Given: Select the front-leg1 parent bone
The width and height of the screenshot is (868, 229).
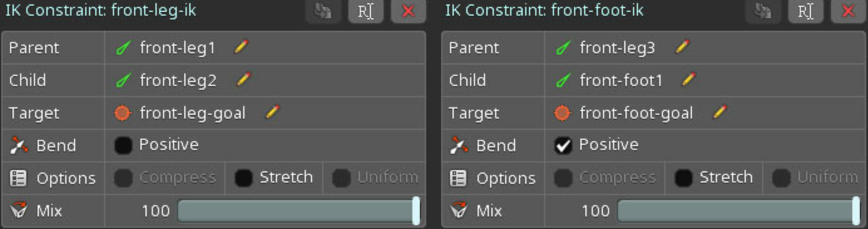Looking at the screenshot, I should point(177,48).
